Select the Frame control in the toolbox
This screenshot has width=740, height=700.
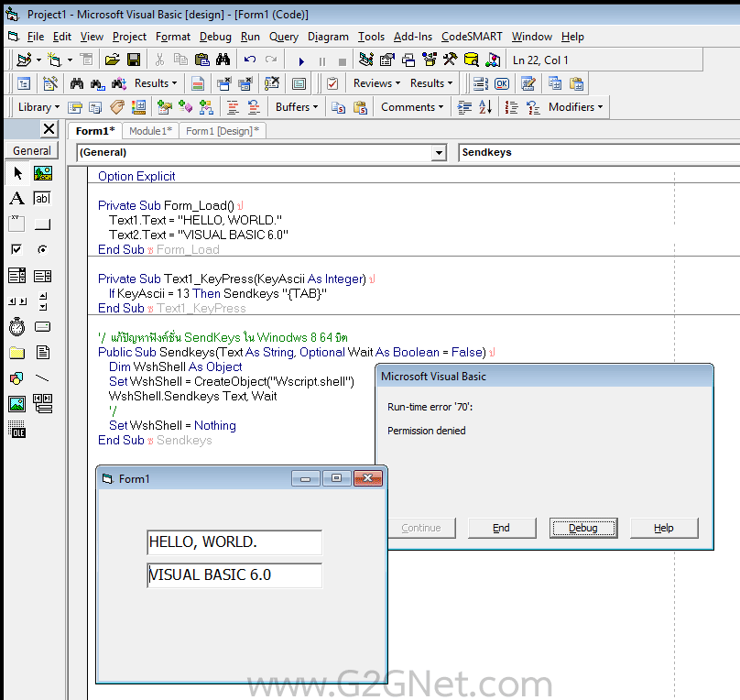click(16, 224)
